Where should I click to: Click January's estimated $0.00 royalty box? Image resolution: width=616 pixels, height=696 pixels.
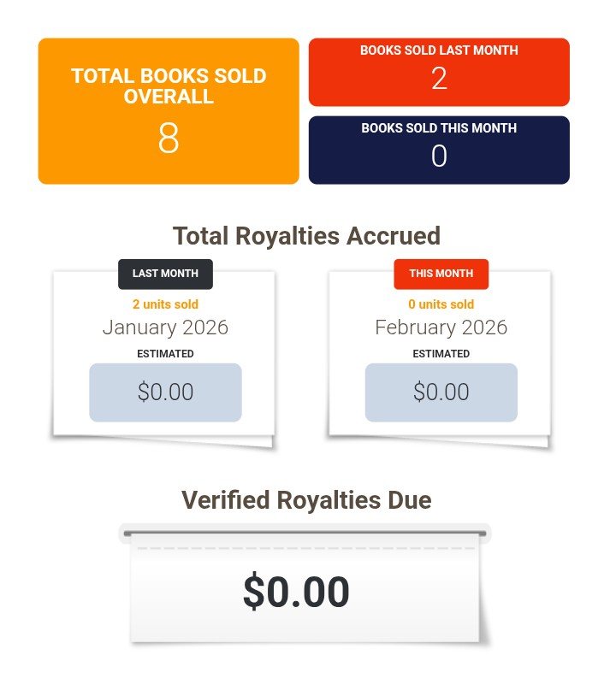point(165,392)
